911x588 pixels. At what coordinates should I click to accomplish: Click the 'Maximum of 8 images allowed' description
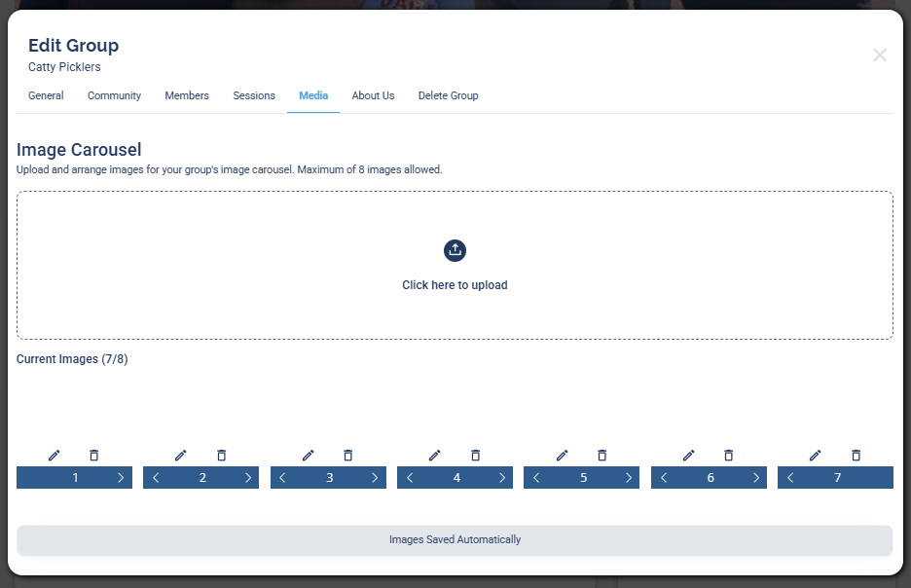pos(370,169)
